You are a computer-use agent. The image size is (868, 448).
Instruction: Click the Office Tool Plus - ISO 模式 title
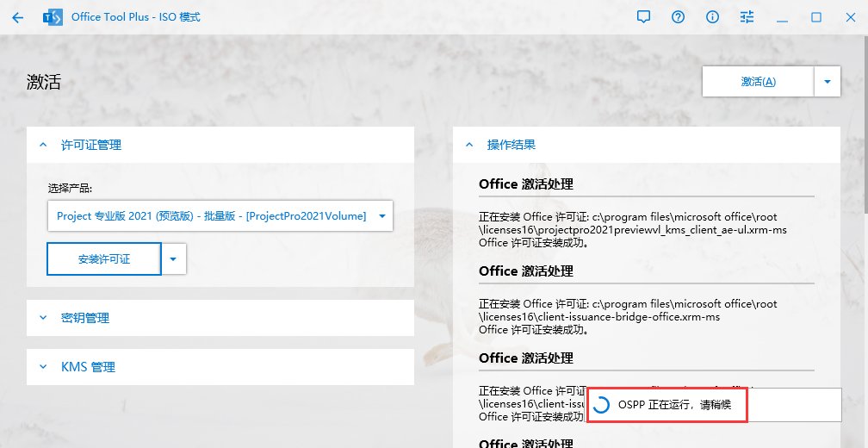pyautogui.click(x=136, y=17)
